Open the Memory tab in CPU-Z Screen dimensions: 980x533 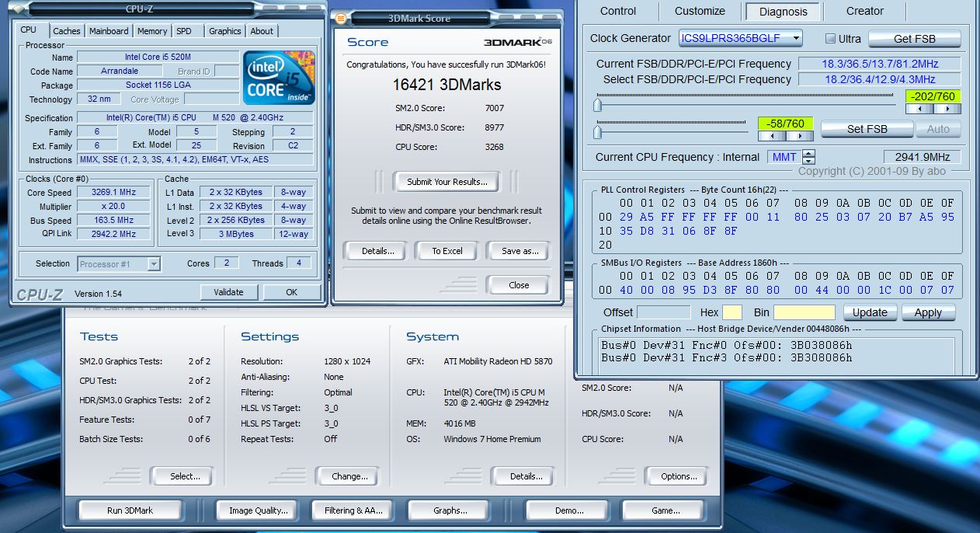point(152,31)
